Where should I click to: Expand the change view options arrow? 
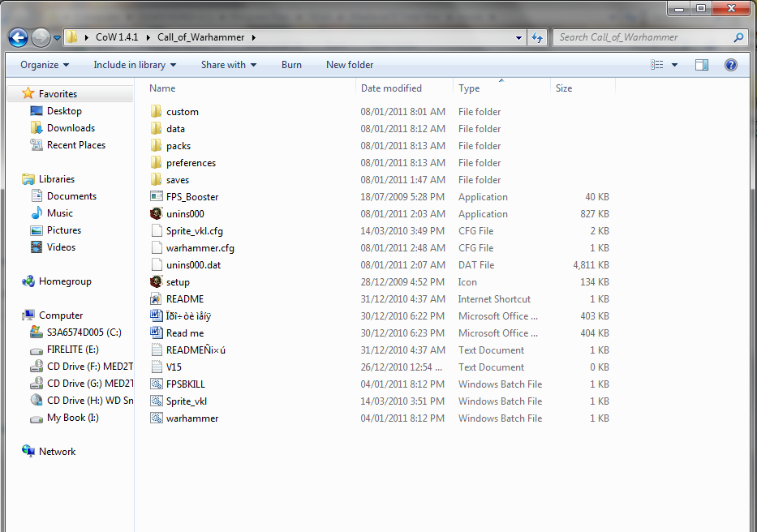coord(675,65)
